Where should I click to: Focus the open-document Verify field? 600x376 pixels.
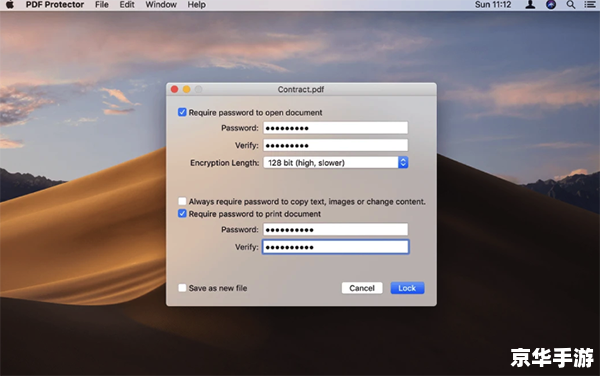(x=336, y=145)
